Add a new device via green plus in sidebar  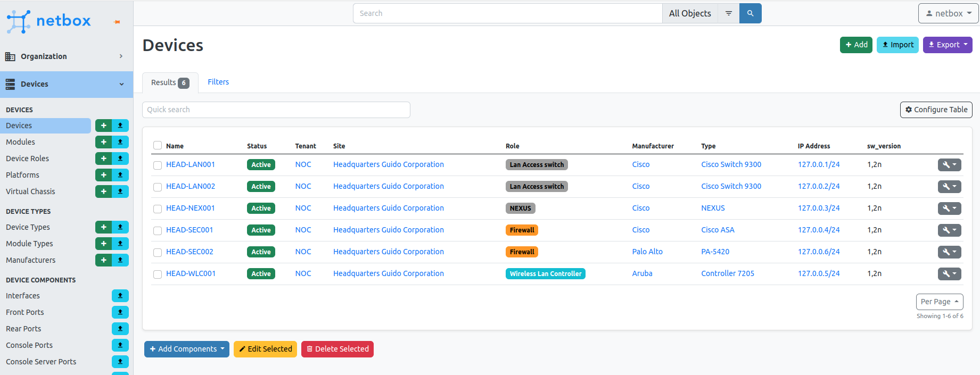(x=103, y=126)
